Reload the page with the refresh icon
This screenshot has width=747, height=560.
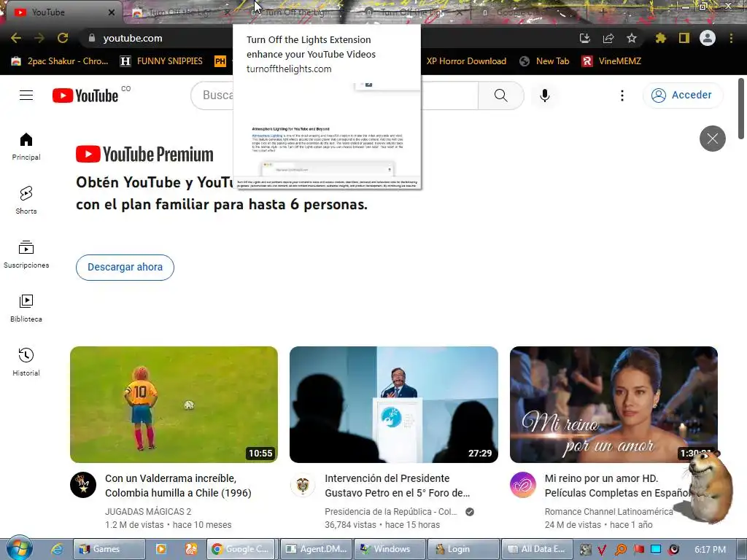click(63, 38)
